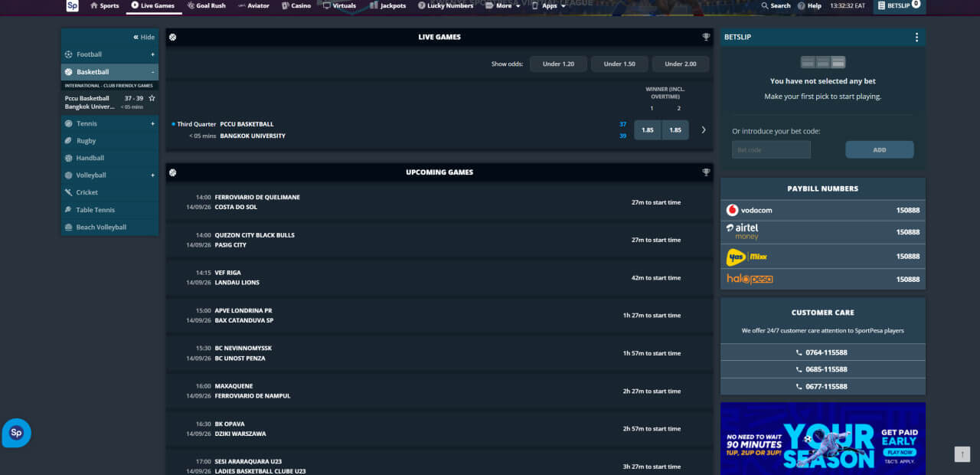This screenshot has height=475, width=980.
Task: Expand the Volleyball category plus sign
Action: 152,175
